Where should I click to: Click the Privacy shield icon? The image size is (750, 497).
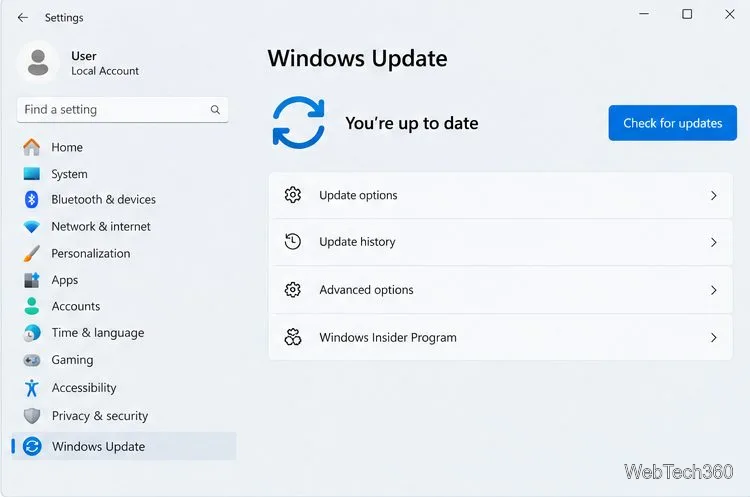pyautogui.click(x=32, y=416)
